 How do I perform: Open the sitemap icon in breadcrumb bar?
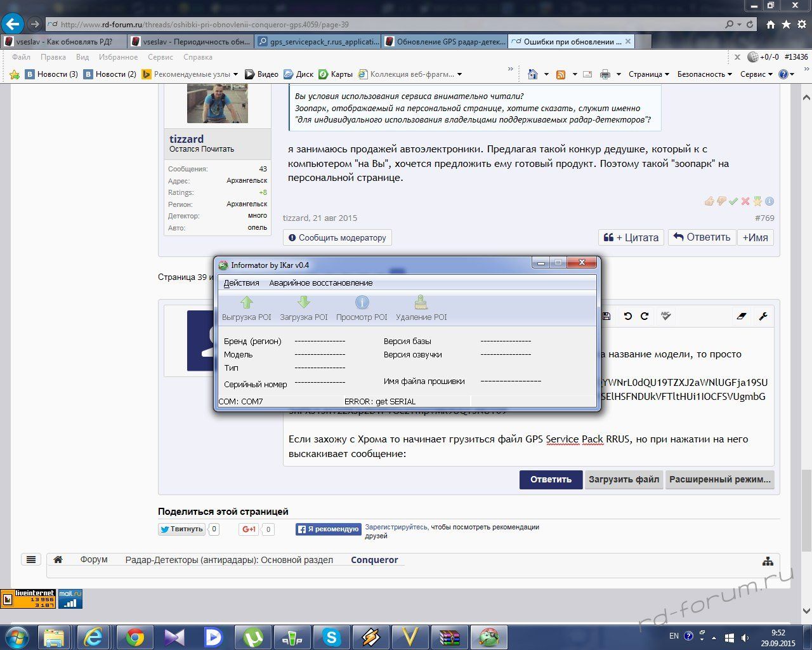click(x=768, y=561)
